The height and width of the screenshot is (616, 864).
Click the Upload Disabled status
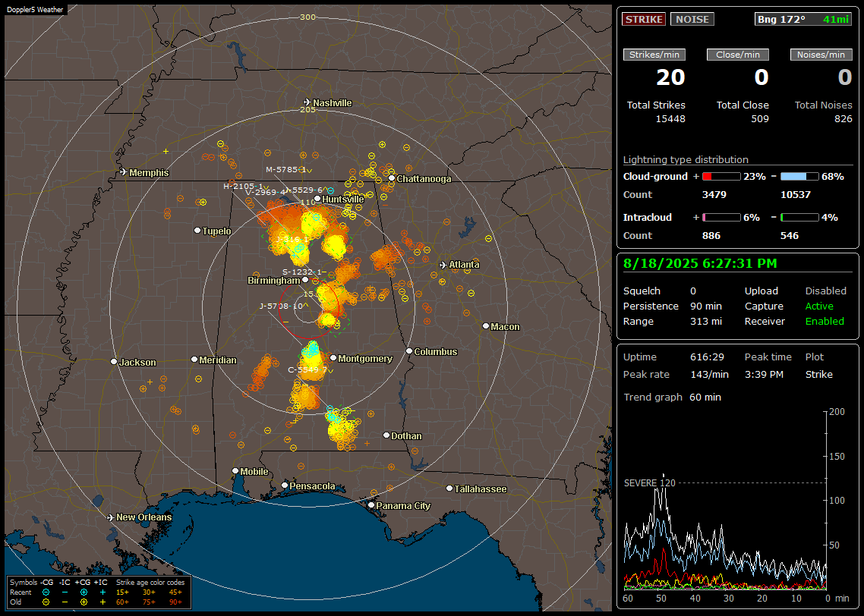[x=825, y=291]
